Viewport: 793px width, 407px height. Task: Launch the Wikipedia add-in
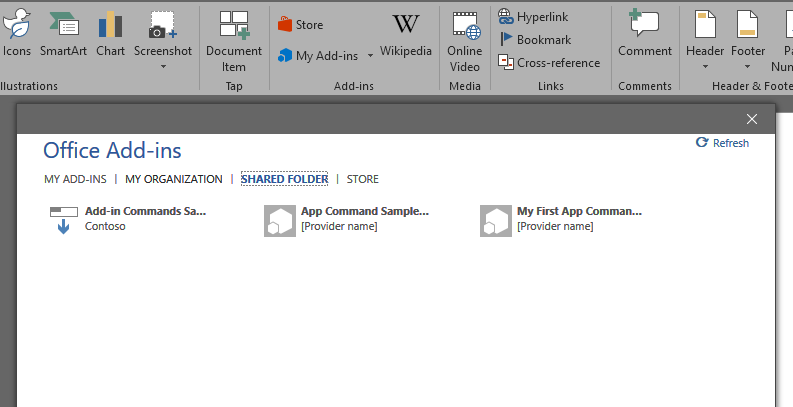[x=406, y=34]
